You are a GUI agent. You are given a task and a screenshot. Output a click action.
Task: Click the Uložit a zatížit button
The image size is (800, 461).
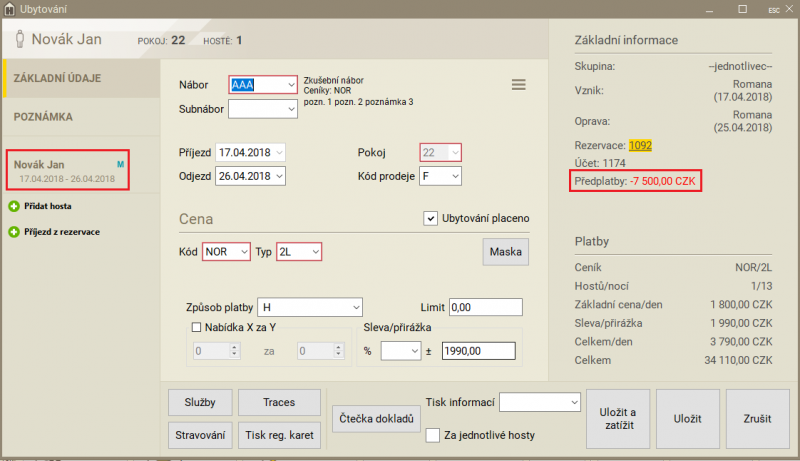[617, 419]
